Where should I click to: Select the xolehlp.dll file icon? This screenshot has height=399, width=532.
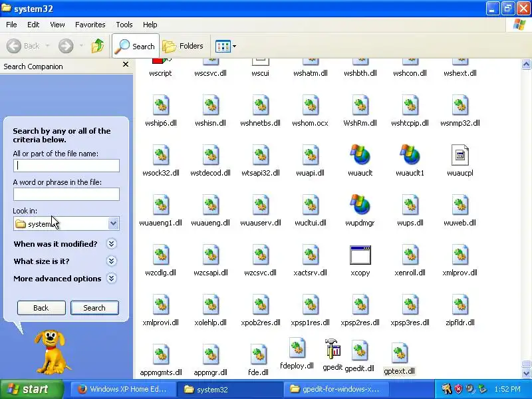coord(211,305)
